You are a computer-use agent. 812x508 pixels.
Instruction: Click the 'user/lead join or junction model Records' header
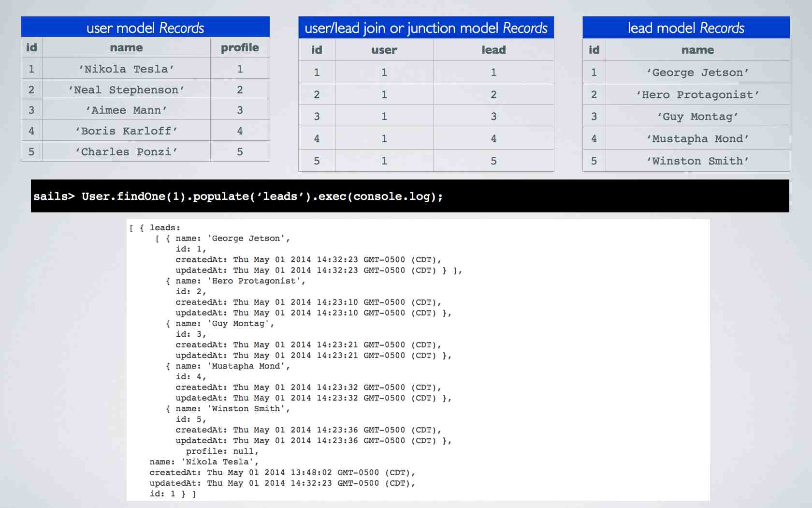point(426,28)
